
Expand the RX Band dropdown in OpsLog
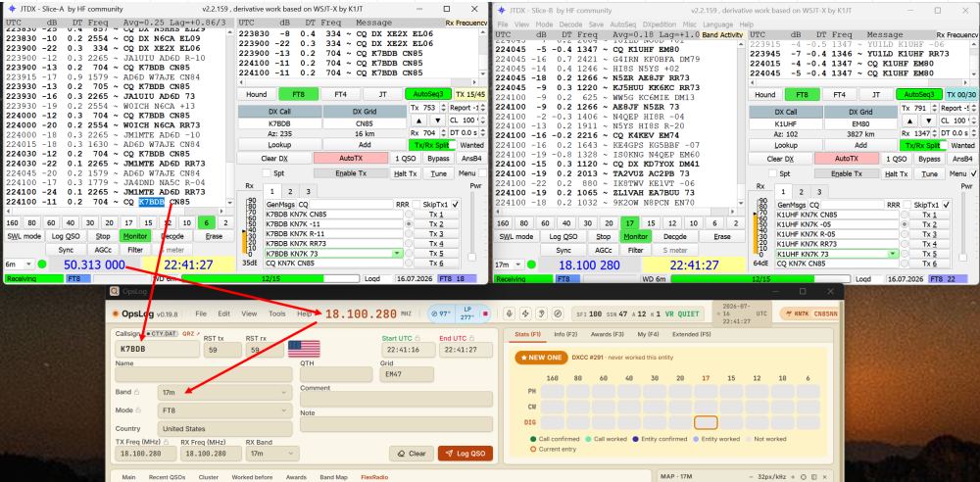pos(269,454)
